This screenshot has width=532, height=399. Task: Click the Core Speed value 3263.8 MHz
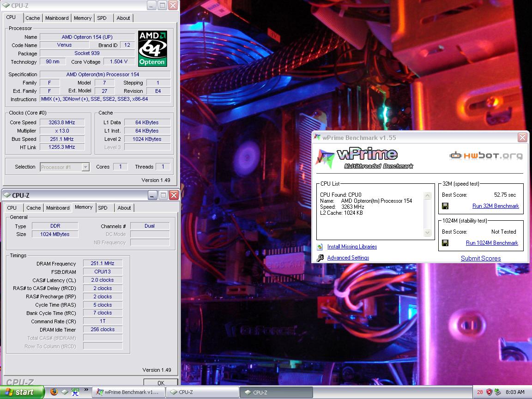point(62,122)
